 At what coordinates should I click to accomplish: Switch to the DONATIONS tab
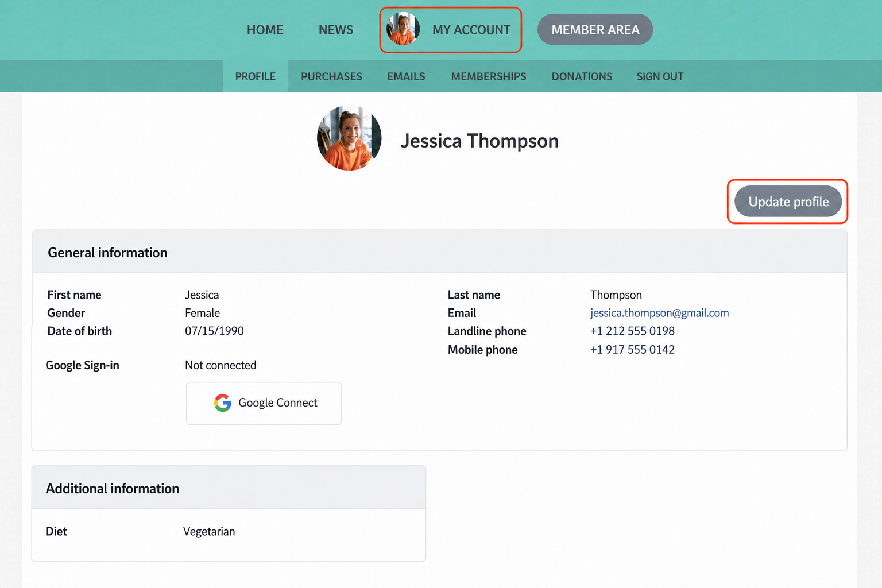(582, 76)
